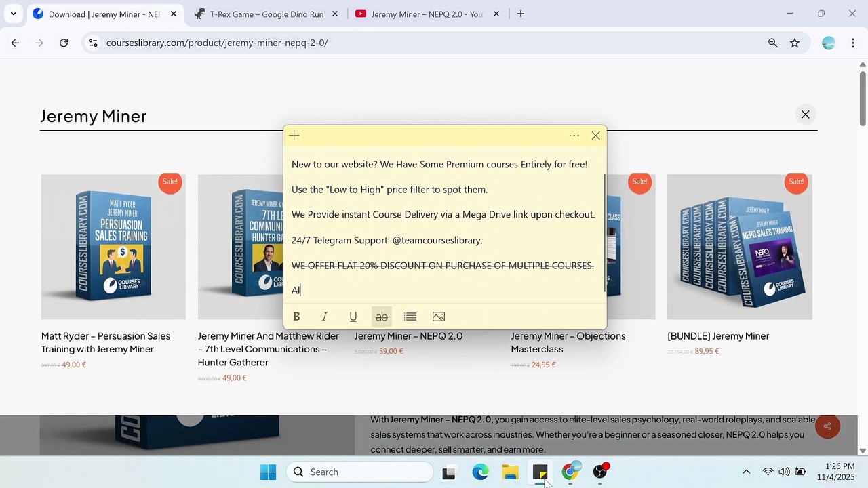Click the page vertical scrollbar

pos(863,98)
